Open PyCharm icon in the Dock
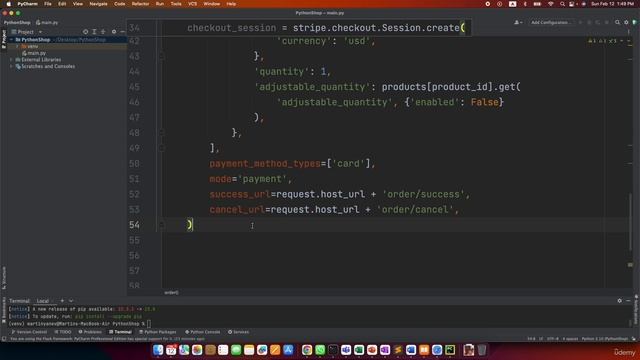The width and height of the screenshot is (640, 360). click(450, 350)
